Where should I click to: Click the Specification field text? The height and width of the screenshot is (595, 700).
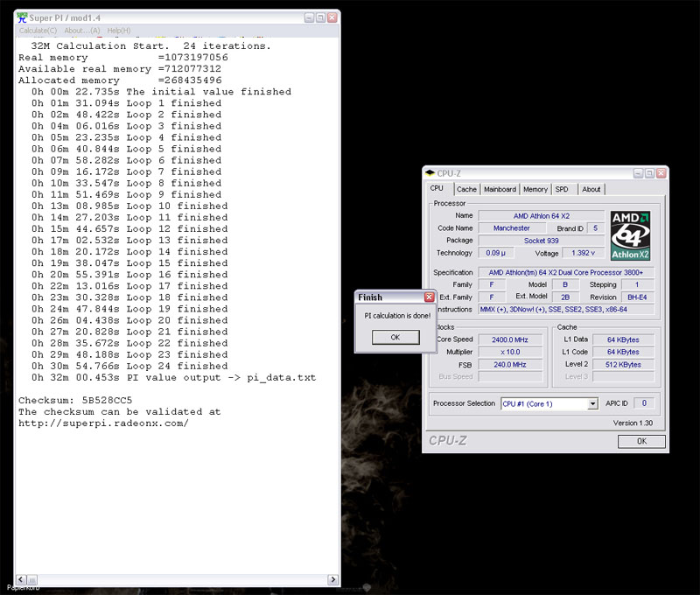click(566, 272)
